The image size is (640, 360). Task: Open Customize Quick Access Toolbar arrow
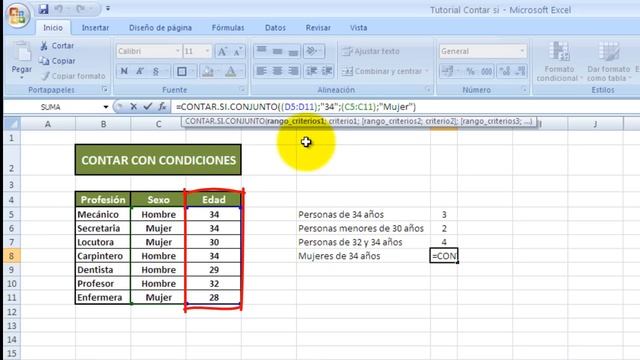point(108,9)
